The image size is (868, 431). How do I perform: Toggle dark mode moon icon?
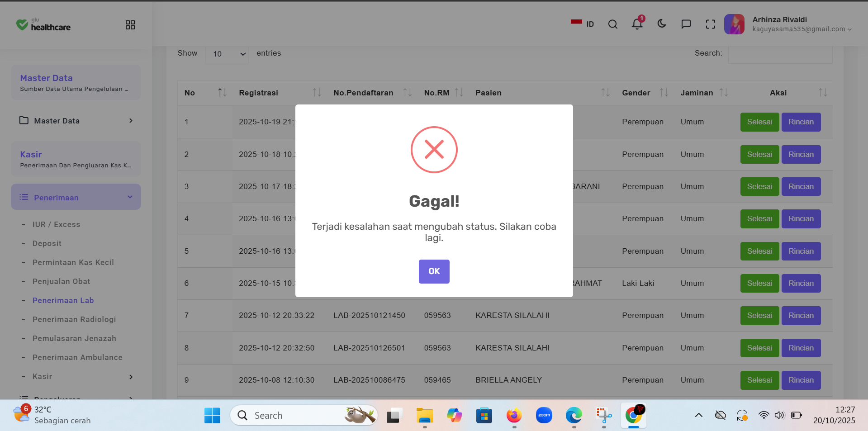point(662,24)
